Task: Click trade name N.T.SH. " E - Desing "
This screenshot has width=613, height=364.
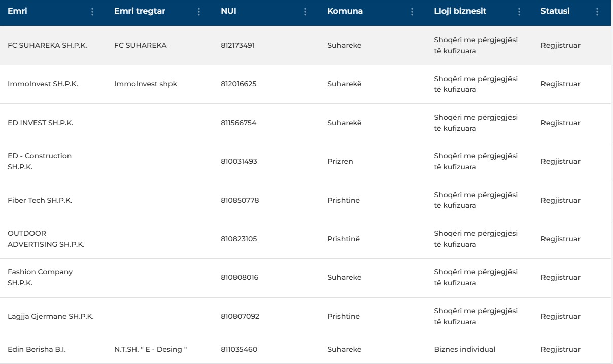Action: coord(151,349)
